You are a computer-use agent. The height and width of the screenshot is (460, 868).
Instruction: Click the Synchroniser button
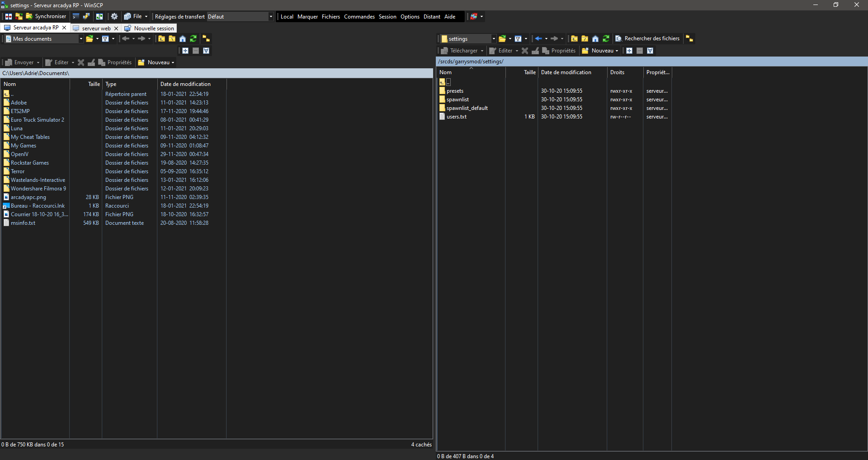pos(46,16)
